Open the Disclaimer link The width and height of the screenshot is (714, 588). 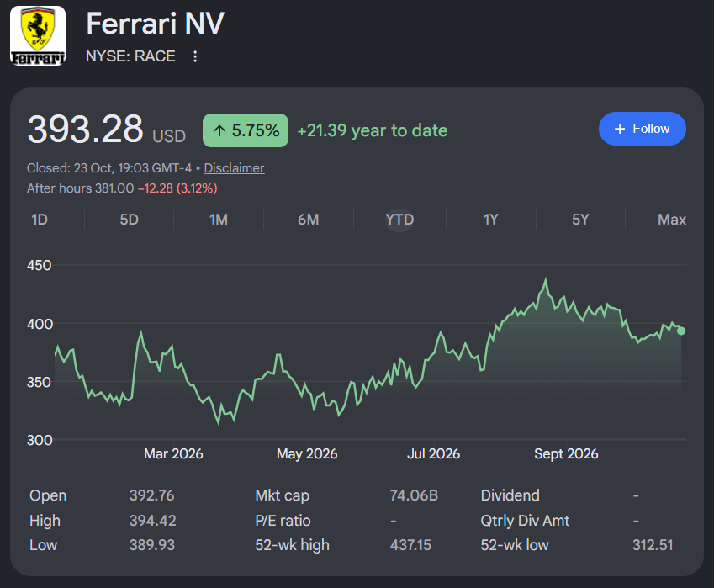coord(234,168)
